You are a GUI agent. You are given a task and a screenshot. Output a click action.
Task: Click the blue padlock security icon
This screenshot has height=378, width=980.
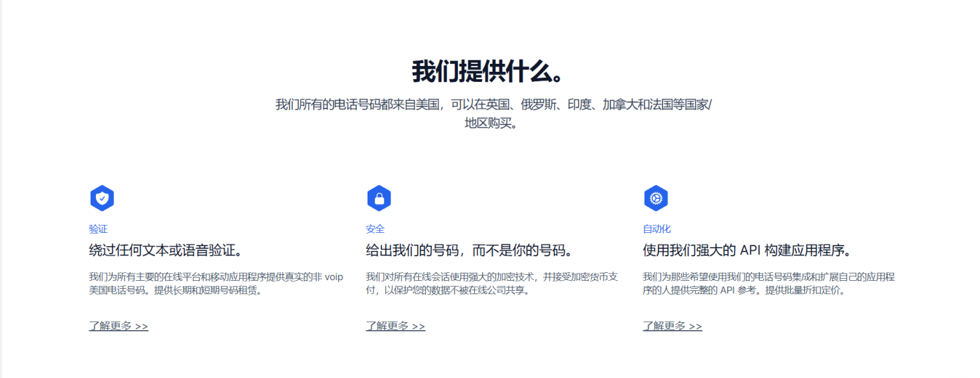point(379,198)
